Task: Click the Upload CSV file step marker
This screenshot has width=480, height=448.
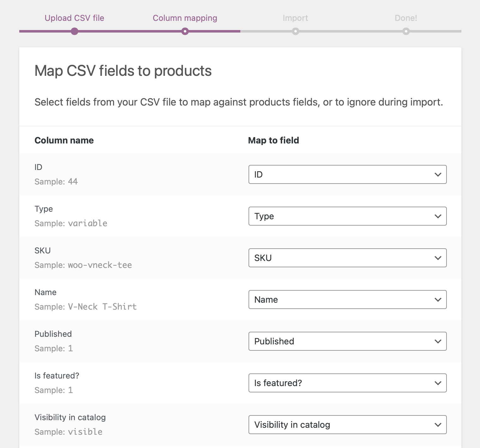Action: (x=75, y=31)
